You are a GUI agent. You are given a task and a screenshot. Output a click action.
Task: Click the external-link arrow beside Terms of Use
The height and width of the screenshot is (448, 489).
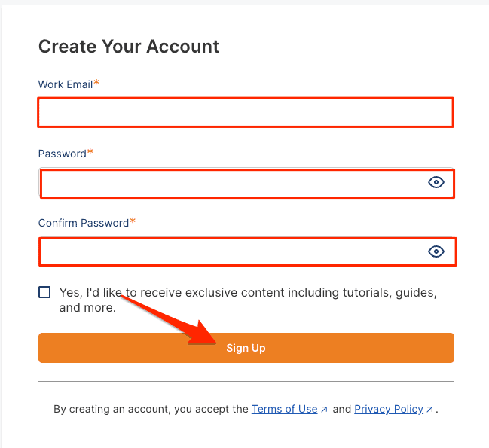(324, 410)
